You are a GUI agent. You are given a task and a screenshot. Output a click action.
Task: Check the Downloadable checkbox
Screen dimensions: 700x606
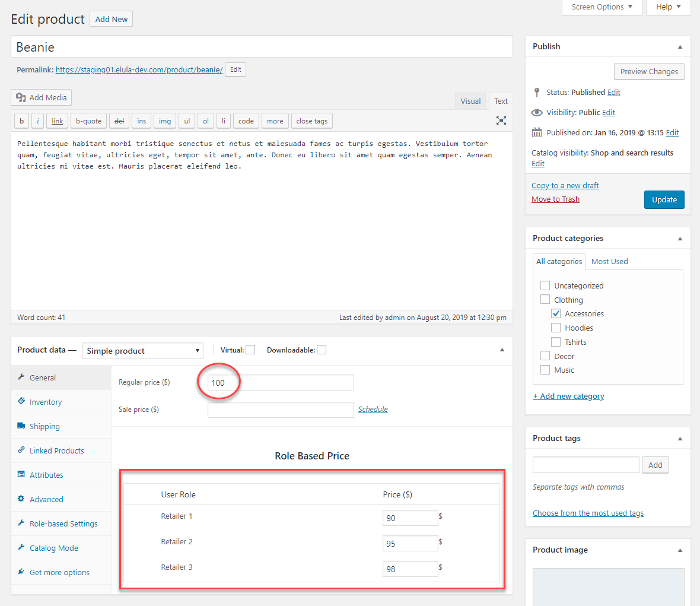click(x=322, y=350)
